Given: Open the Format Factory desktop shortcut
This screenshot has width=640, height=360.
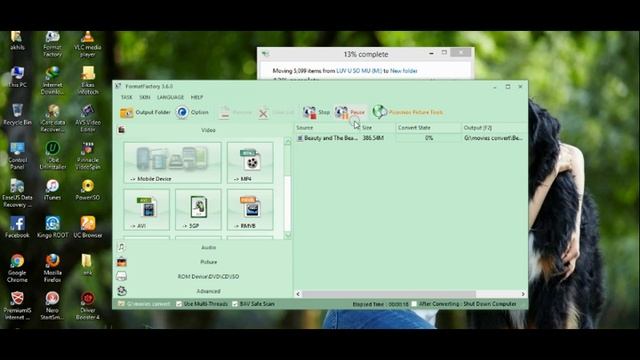Looking at the screenshot, I should click(52, 44).
